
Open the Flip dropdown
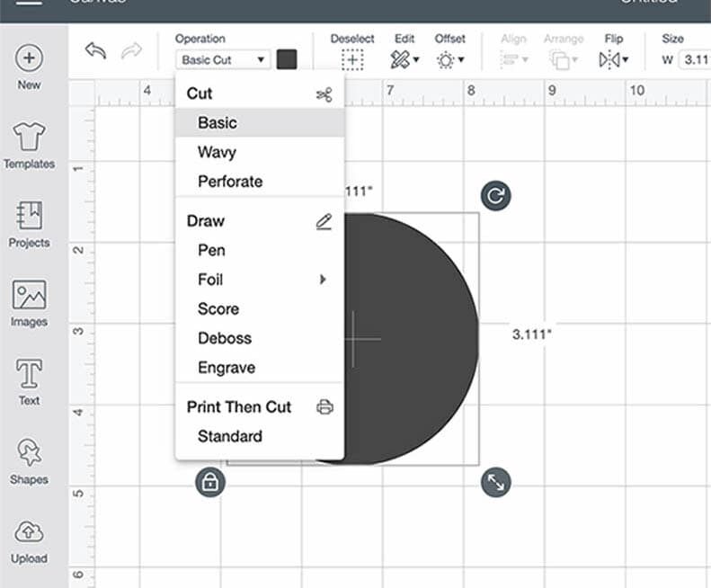click(x=614, y=59)
